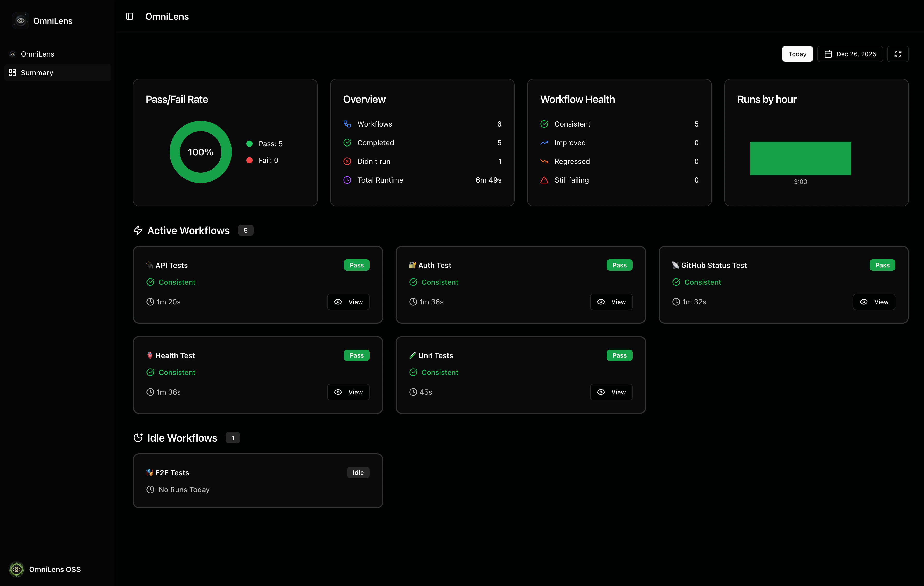Click the workflows icon in the Overview card
Screen dimensions: 924x586
coord(347,124)
